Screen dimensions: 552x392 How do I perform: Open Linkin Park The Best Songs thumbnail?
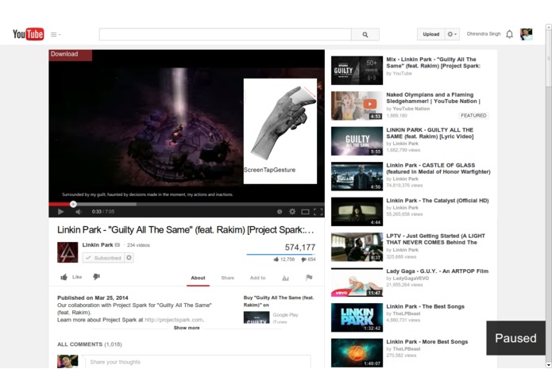click(x=357, y=317)
